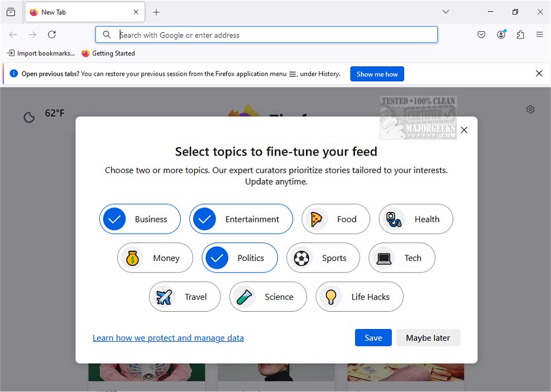This screenshot has height=392, width=551.
Task: Click the Maybe later button
Action: click(428, 337)
